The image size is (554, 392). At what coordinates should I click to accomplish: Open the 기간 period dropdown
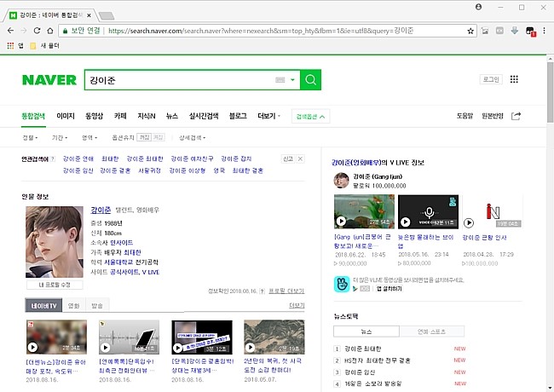tap(60, 138)
